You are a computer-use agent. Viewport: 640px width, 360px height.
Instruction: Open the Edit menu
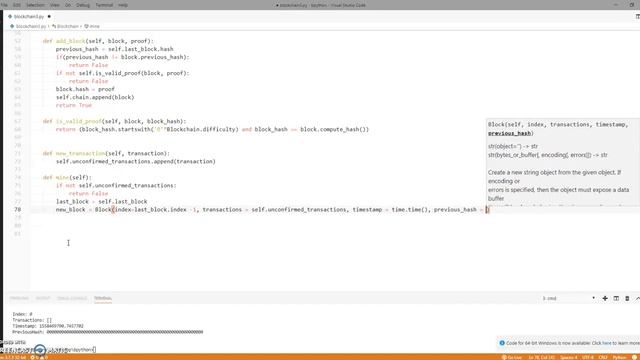tap(17, 5)
